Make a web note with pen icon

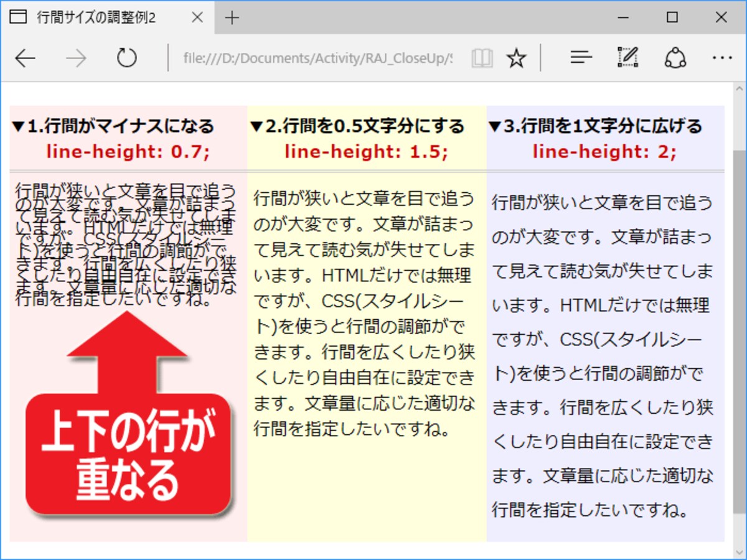click(x=628, y=58)
